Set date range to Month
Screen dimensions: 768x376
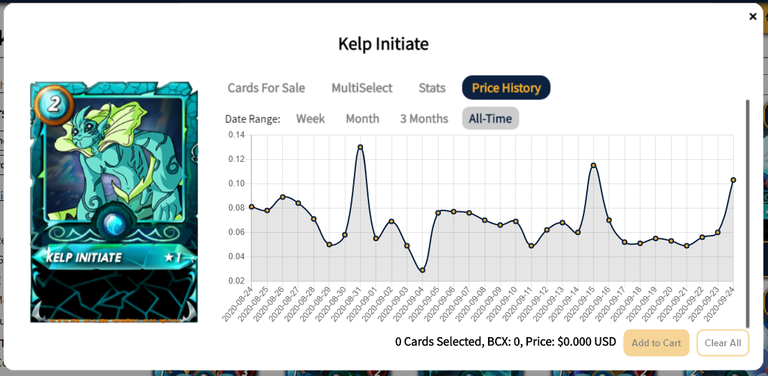362,118
